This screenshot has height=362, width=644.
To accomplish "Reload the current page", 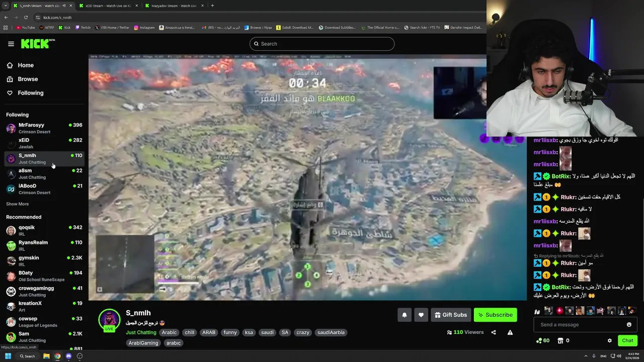I will click(x=26, y=17).
